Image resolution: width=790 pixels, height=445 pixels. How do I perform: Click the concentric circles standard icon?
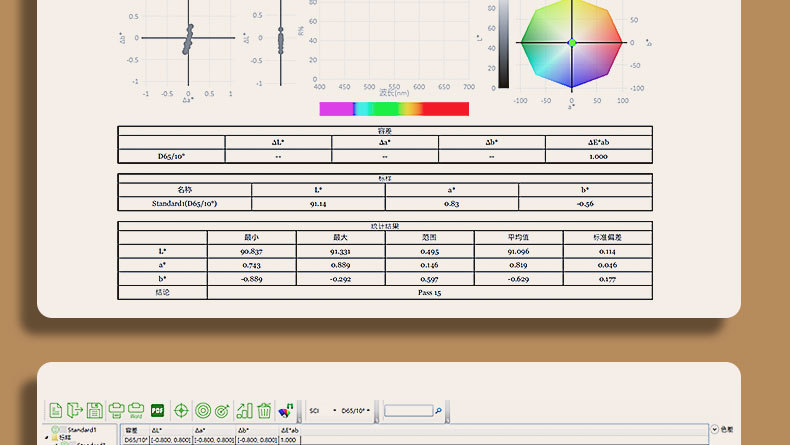coord(203,410)
